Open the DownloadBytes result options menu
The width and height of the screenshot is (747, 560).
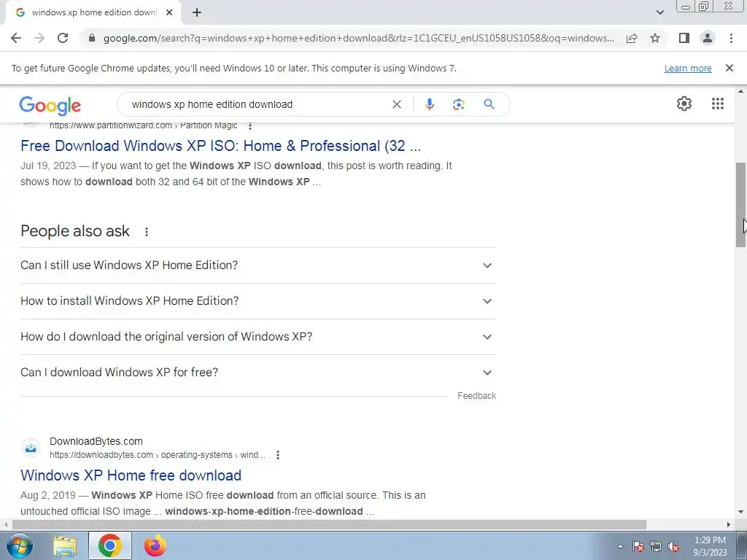coord(278,455)
